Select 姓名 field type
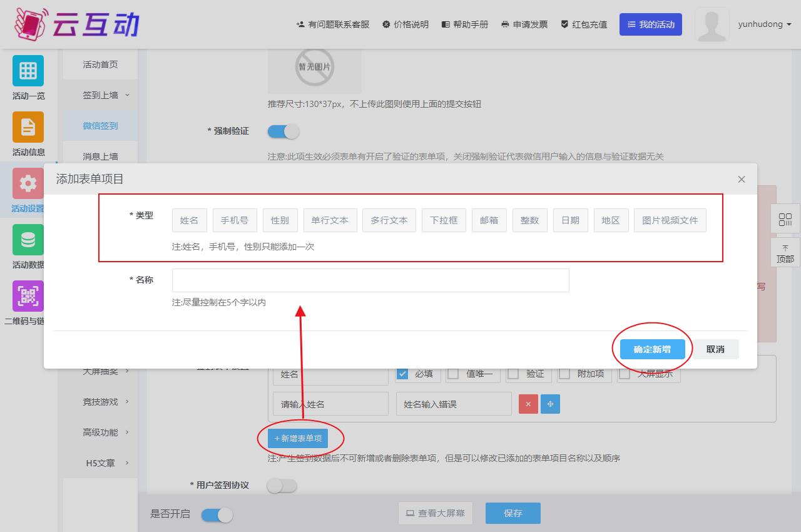The height and width of the screenshot is (532, 801). (190, 220)
